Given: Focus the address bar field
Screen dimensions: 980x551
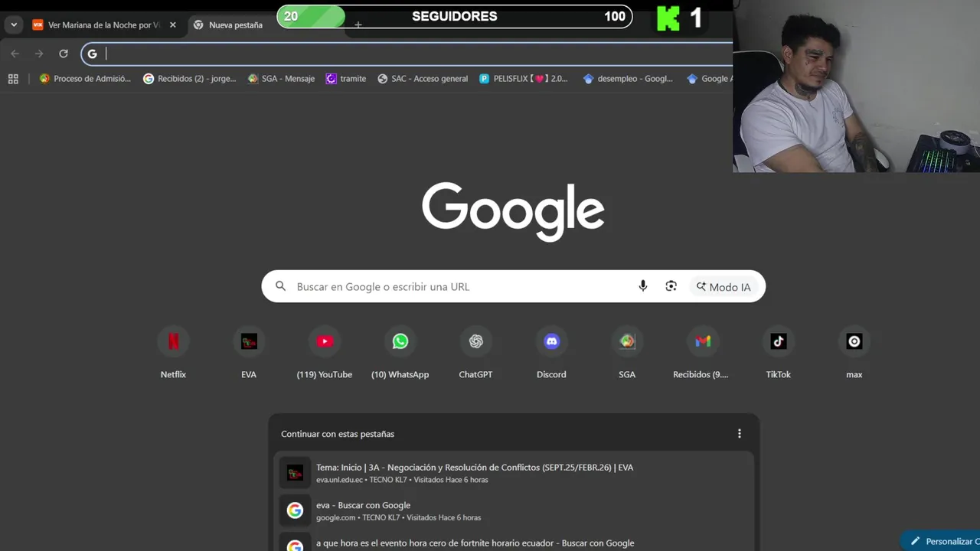Looking at the screenshot, I should tap(407, 54).
